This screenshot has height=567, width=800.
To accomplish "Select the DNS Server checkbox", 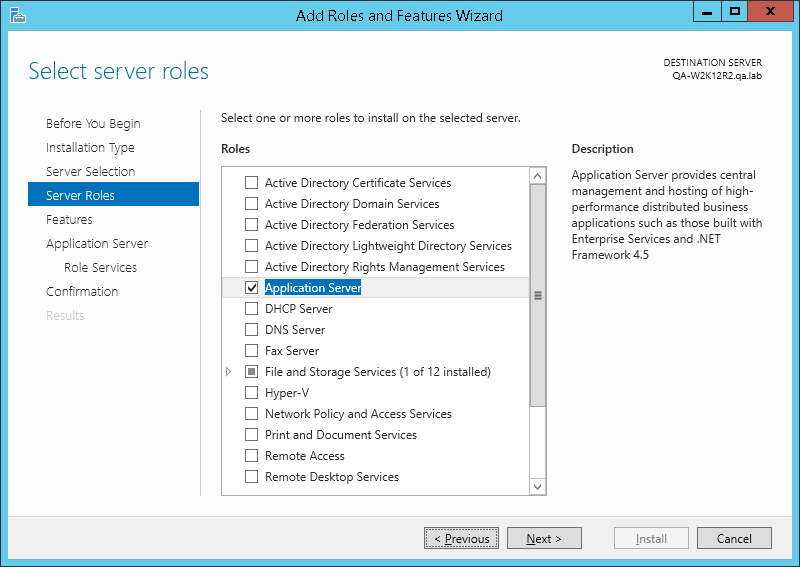I will (251, 330).
